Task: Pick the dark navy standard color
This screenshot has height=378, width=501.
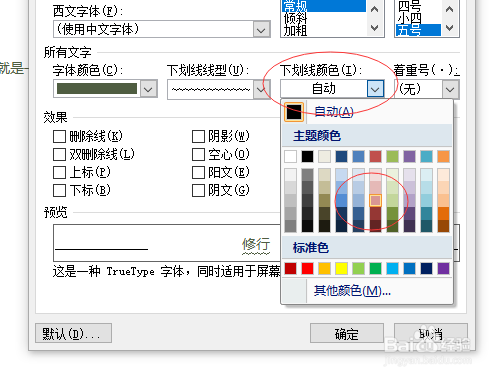Action: coord(426,268)
